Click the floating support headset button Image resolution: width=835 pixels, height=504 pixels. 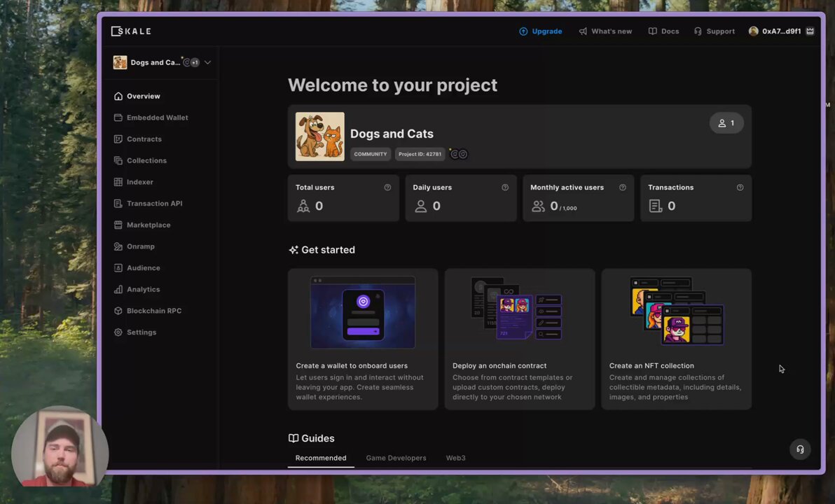coord(800,449)
